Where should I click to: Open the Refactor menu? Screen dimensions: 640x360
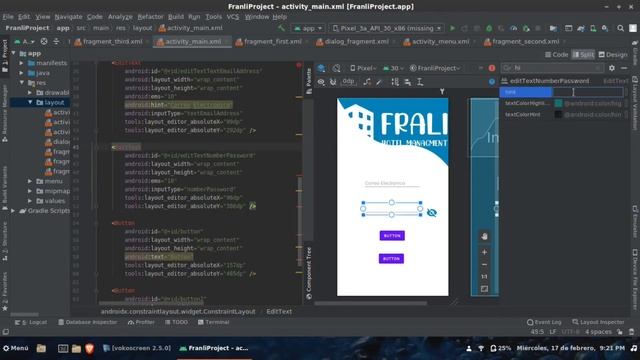click(x=150, y=17)
